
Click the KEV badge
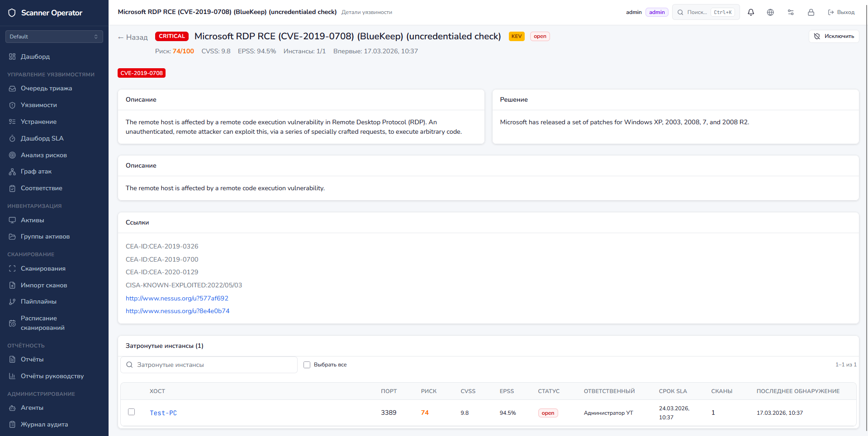pos(517,36)
